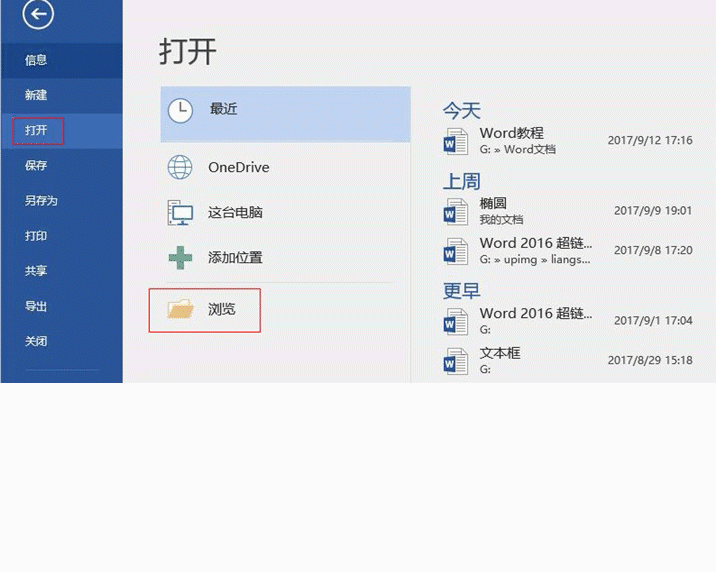Choose the 这台电脑 location label
This screenshot has height=572, width=716.
click(235, 213)
